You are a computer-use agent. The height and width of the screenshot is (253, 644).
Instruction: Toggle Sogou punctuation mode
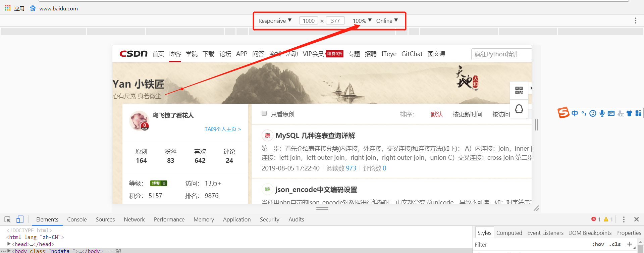[584, 113]
